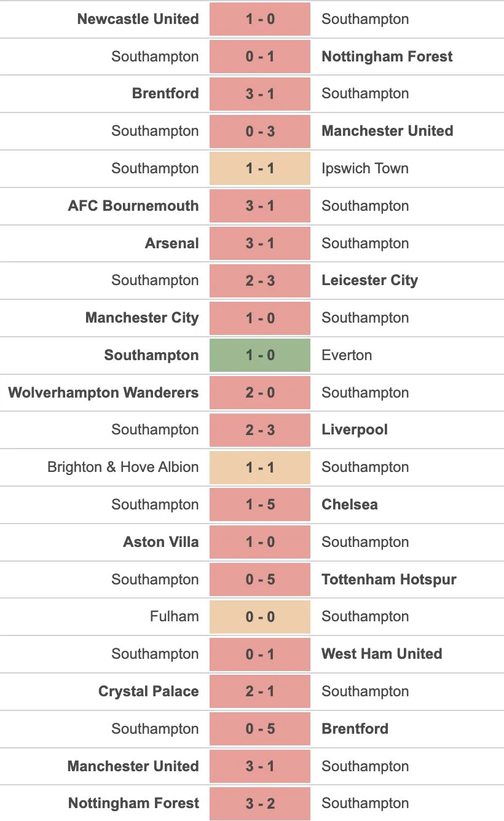Open the Leicester City team link
This screenshot has width=504, height=821.
point(369,281)
